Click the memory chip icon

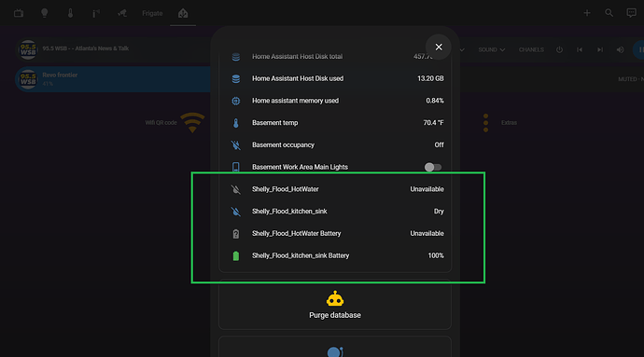[x=236, y=101]
